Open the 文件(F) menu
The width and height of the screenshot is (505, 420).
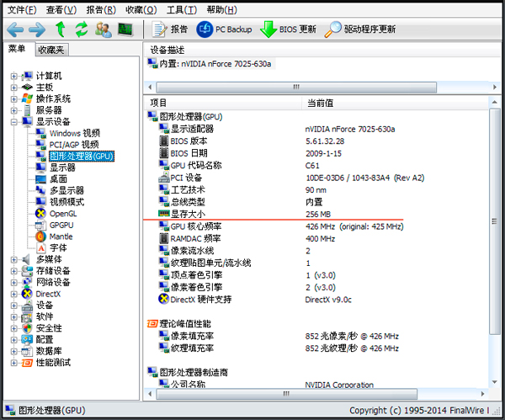(x=22, y=10)
